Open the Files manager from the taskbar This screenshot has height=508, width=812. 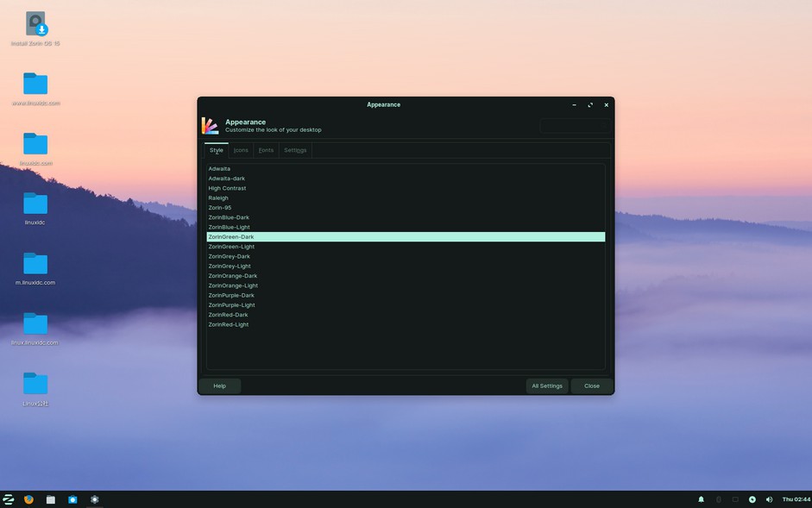(51, 499)
